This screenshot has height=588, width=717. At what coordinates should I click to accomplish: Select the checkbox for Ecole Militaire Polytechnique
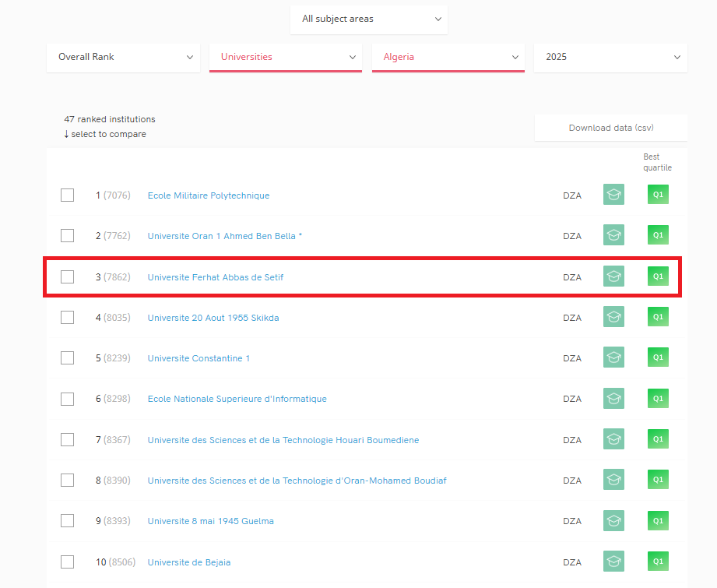coord(67,195)
